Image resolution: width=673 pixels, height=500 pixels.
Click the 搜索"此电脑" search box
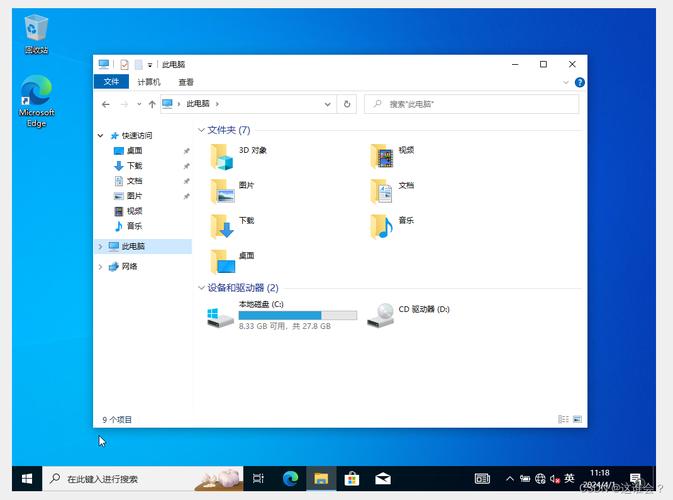471,104
